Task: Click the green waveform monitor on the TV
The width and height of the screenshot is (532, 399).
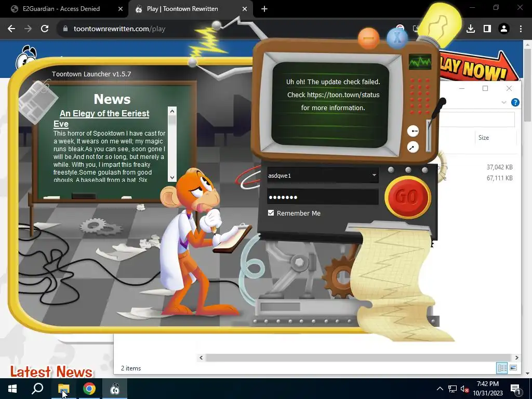Action: pos(420,62)
